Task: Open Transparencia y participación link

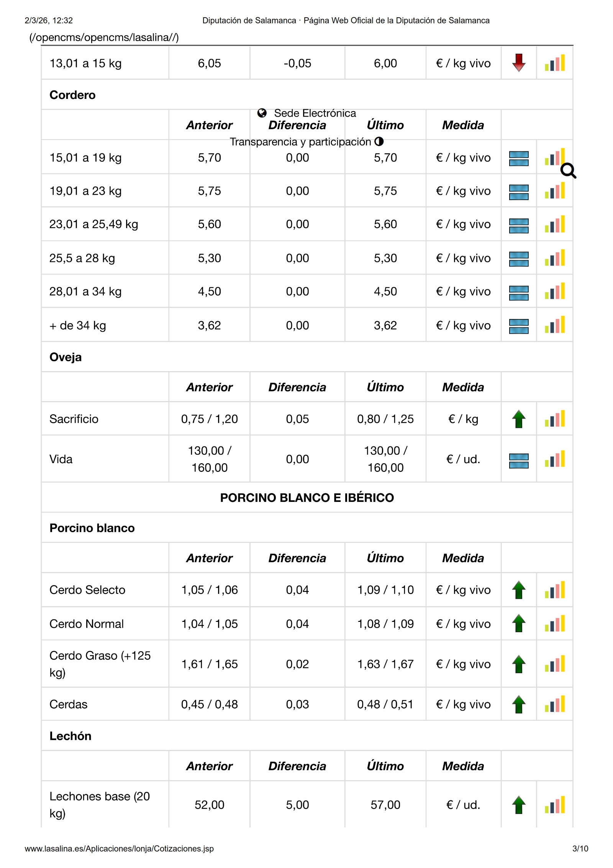Action: pyautogui.click(x=300, y=142)
